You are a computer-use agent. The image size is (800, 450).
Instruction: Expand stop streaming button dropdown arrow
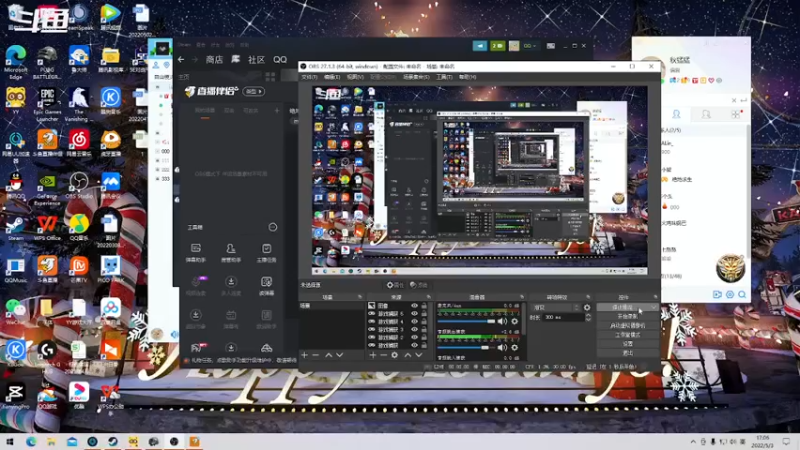(x=654, y=308)
